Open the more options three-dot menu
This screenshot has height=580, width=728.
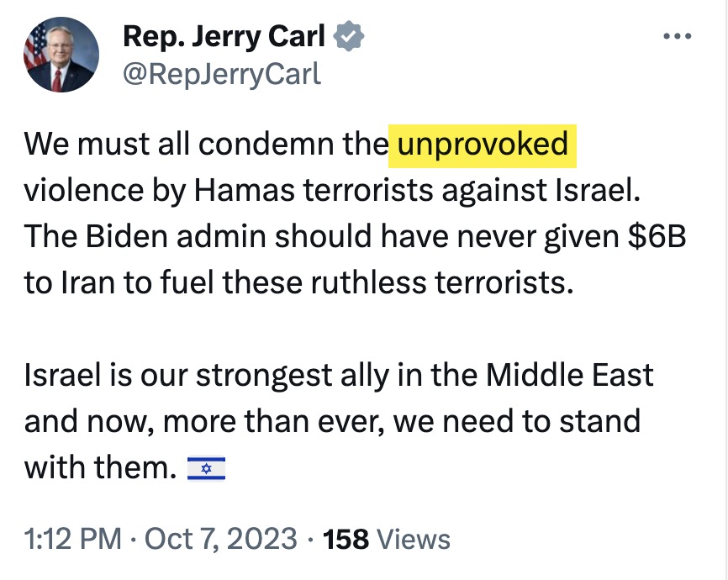[677, 38]
